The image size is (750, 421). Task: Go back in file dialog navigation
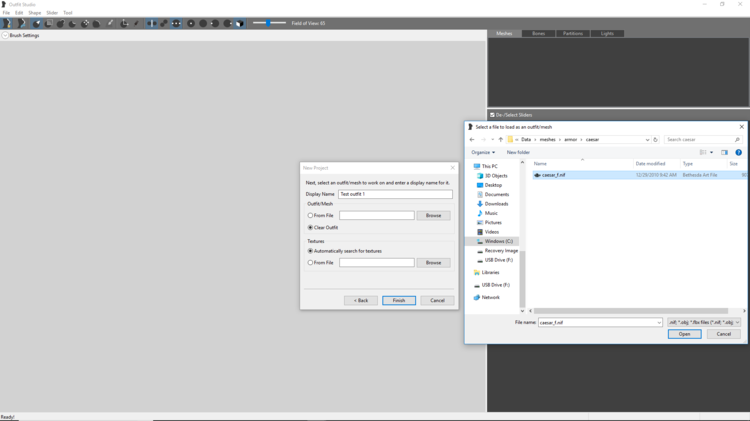coord(472,140)
